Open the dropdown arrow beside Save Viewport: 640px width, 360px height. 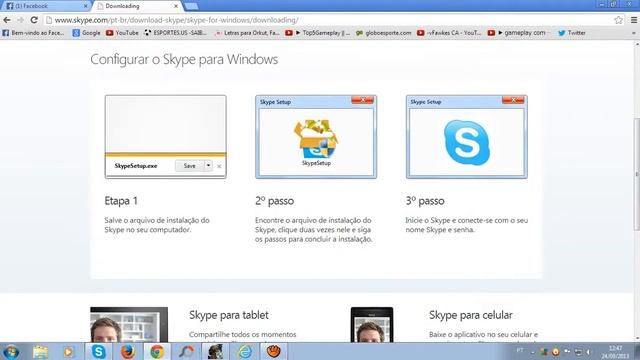(x=208, y=166)
